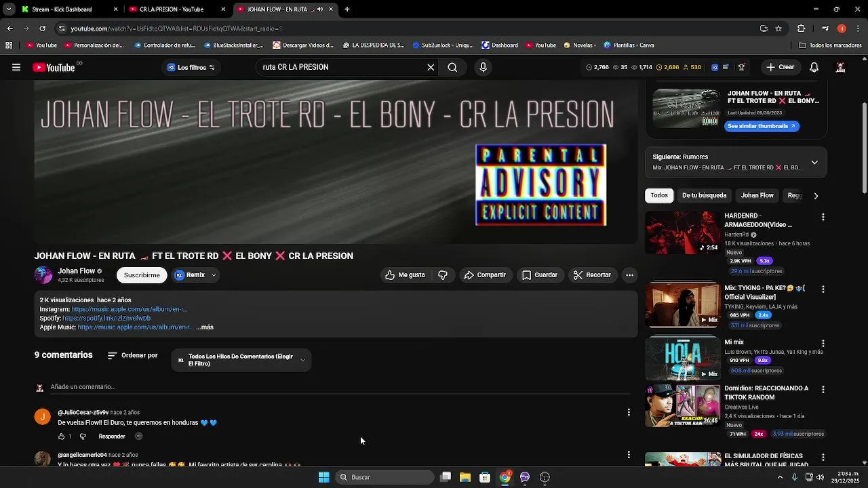
Task: Switch to Stream - Kick Dashboard tab
Action: click(x=62, y=9)
